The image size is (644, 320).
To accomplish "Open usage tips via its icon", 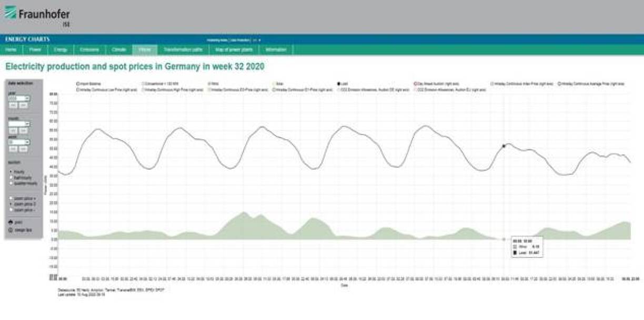I will click(10, 230).
